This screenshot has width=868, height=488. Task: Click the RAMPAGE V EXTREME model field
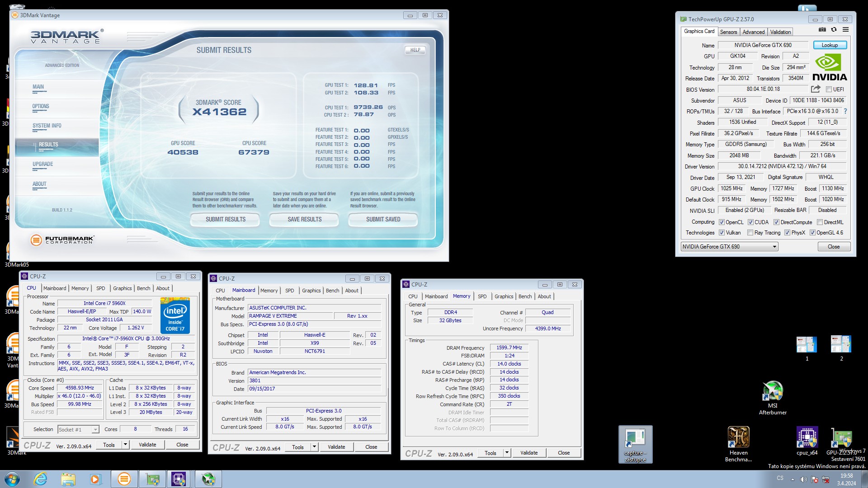click(290, 316)
